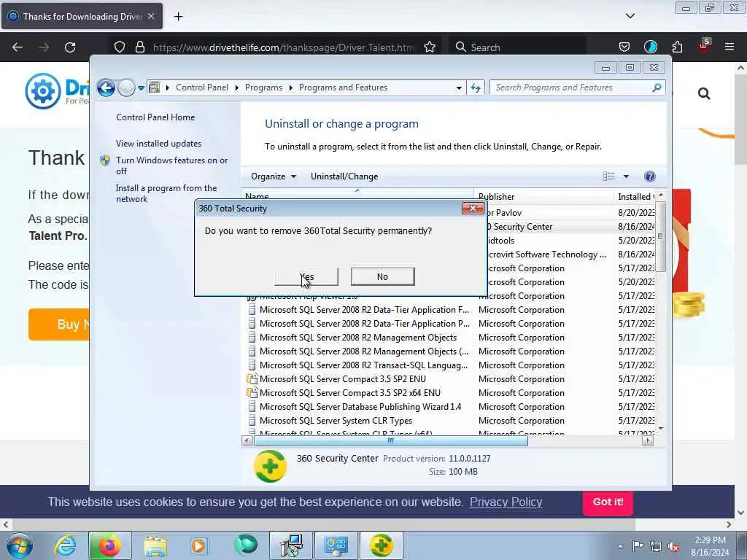Image resolution: width=747 pixels, height=560 pixels.
Task: Open the Windows Start menu
Action: click(19, 545)
